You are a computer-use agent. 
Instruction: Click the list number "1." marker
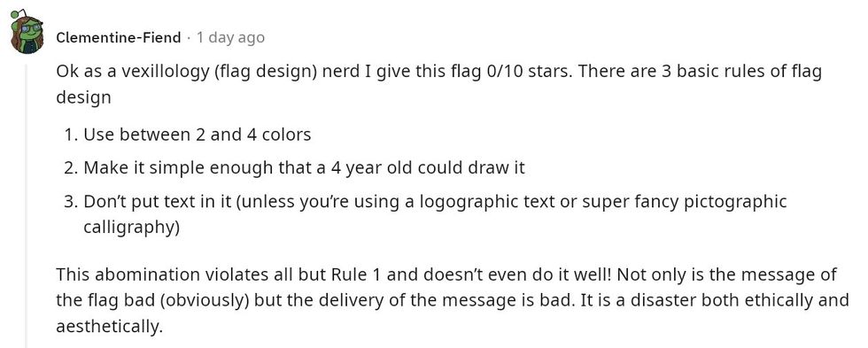(71, 135)
